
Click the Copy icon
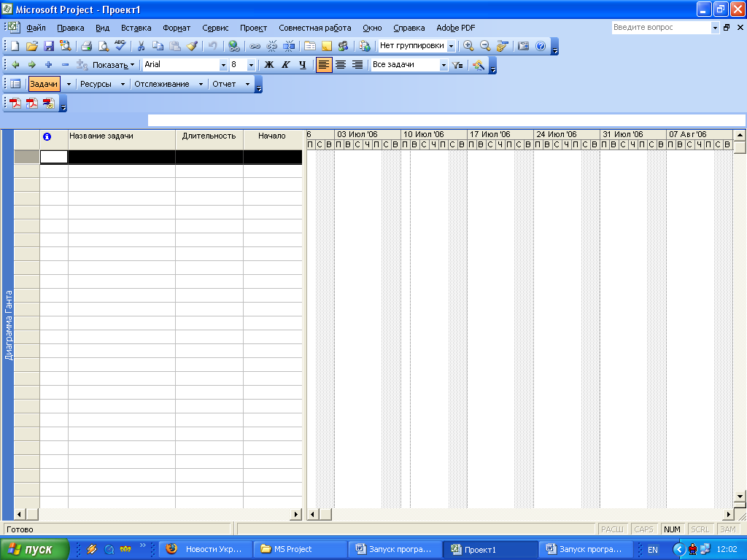coord(158,46)
